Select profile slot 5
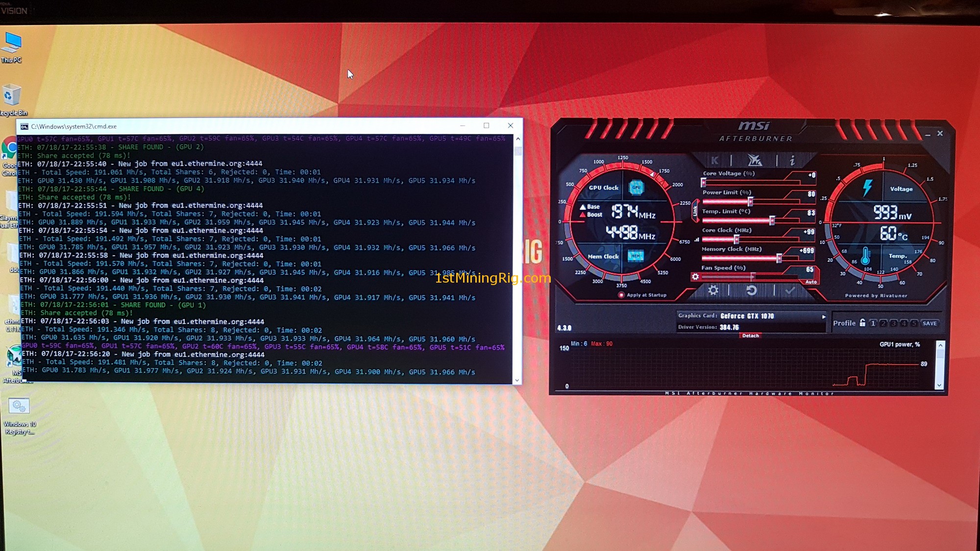Screen dimensions: 980x551 (x=914, y=323)
